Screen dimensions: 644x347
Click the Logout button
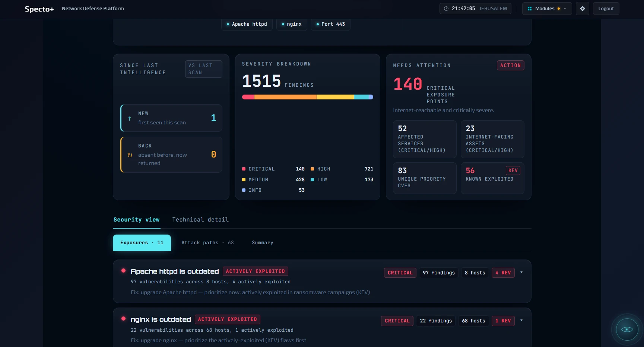[606, 9]
